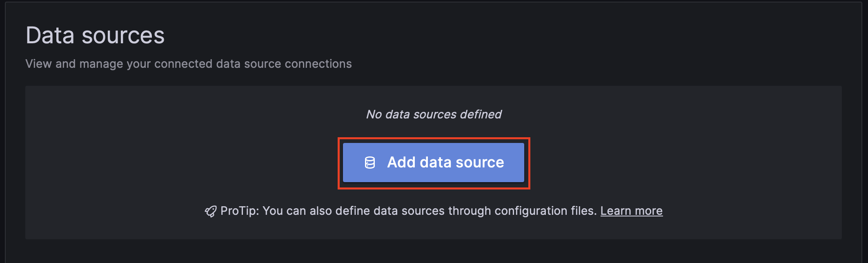Click the ProTip sentence text

point(408,211)
